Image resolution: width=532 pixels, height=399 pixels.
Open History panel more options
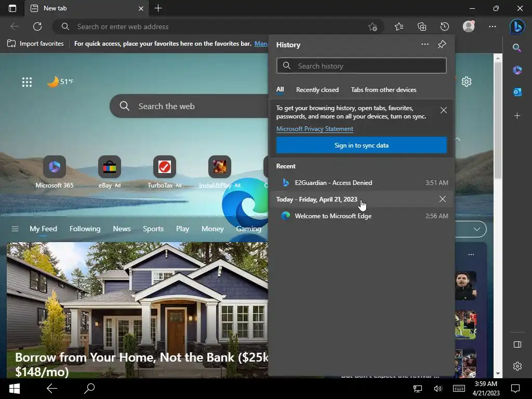pyautogui.click(x=424, y=45)
